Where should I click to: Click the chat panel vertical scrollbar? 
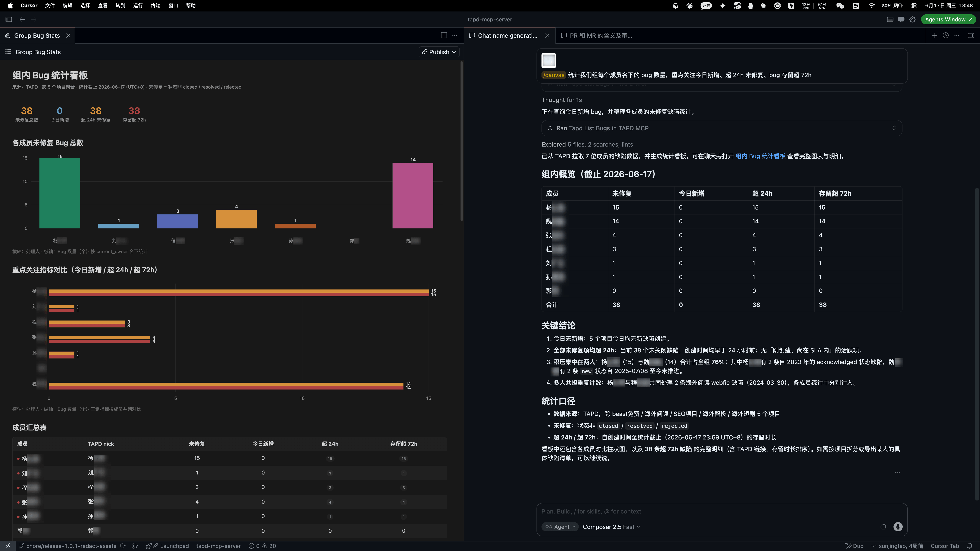pos(977,344)
